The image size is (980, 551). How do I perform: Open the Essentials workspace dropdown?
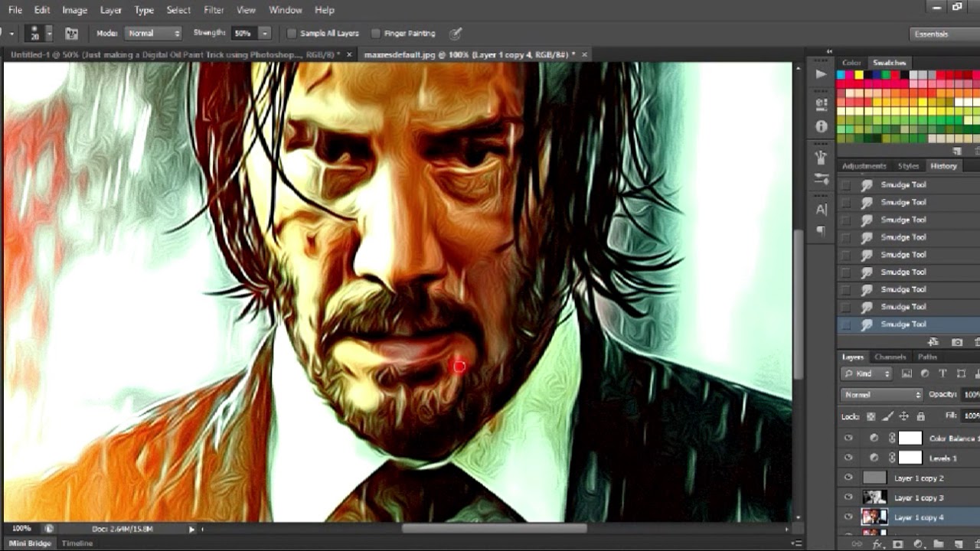pos(946,34)
